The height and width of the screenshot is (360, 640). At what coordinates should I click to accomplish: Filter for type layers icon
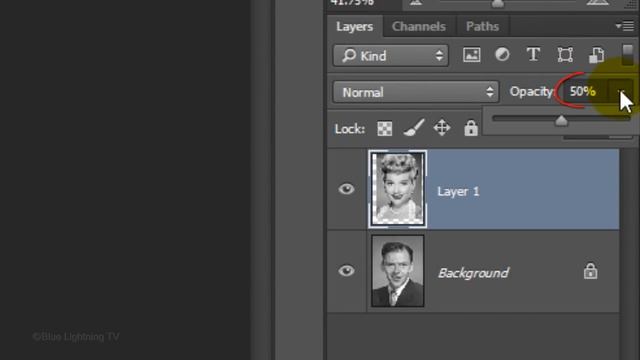coord(533,55)
